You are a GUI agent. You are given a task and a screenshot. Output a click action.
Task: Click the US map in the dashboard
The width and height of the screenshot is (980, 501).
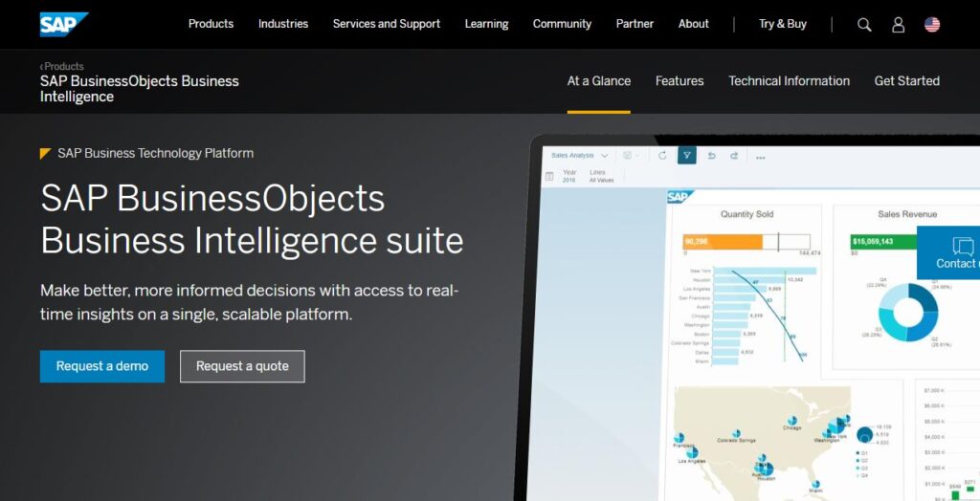pyautogui.click(x=763, y=443)
